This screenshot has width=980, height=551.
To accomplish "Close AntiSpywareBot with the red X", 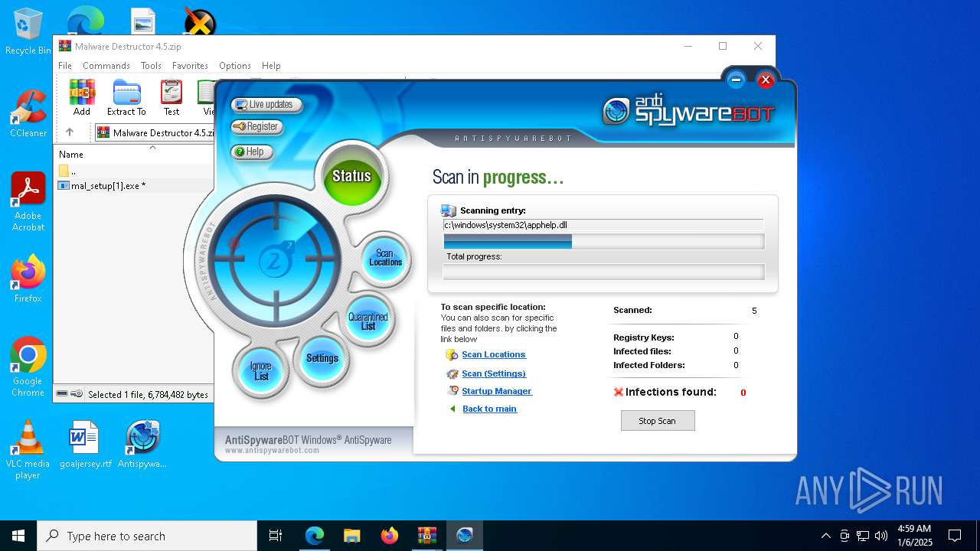I will point(765,80).
